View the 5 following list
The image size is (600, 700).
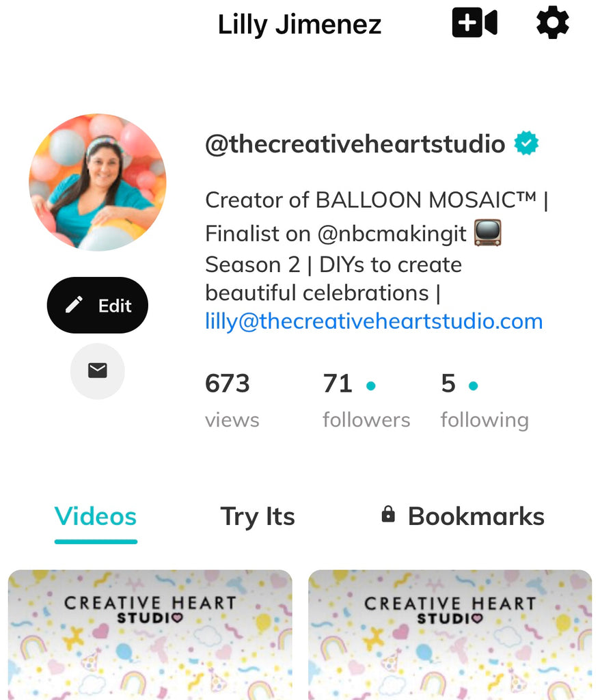point(485,400)
